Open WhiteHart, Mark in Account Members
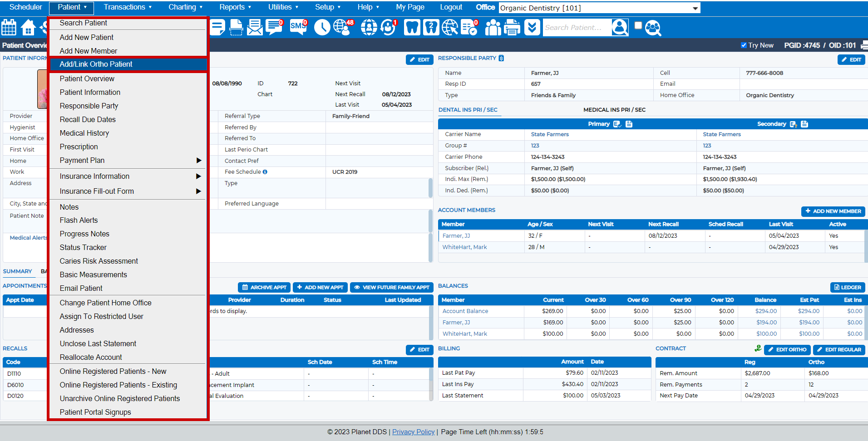This screenshot has width=868, height=441. click(464, 247)
